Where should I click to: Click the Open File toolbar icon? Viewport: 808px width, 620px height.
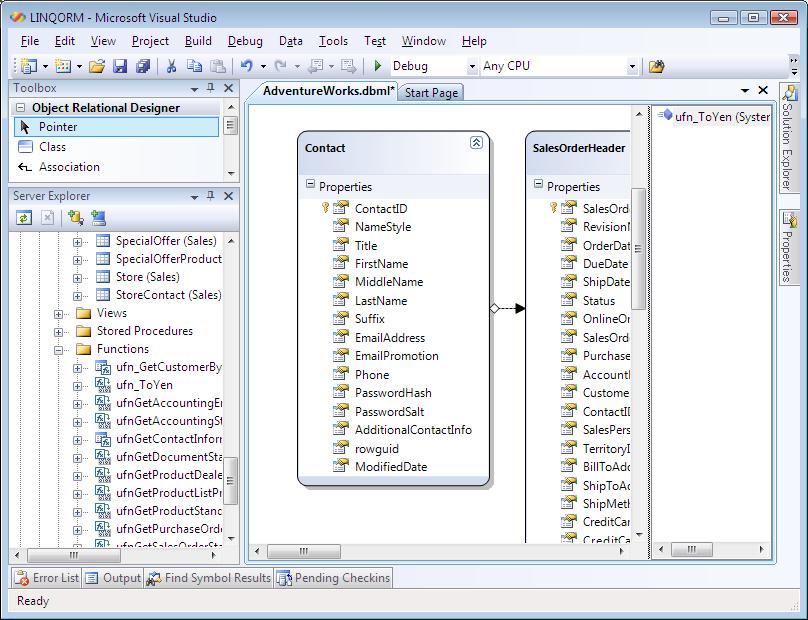tap(96, 66)
